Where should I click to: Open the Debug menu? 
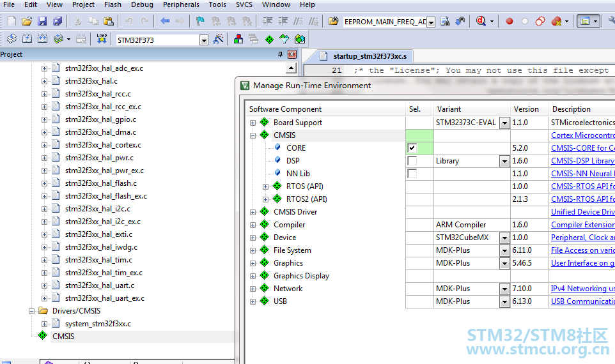pyautogui.click(x=142, y=4)
